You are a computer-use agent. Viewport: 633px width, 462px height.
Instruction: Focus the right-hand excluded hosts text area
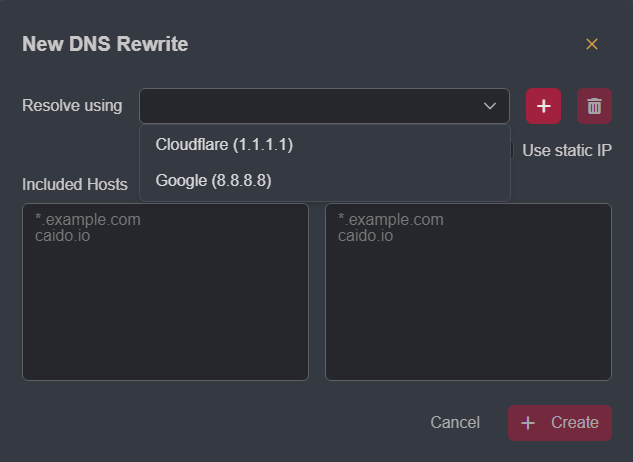[x=468, y=292]
